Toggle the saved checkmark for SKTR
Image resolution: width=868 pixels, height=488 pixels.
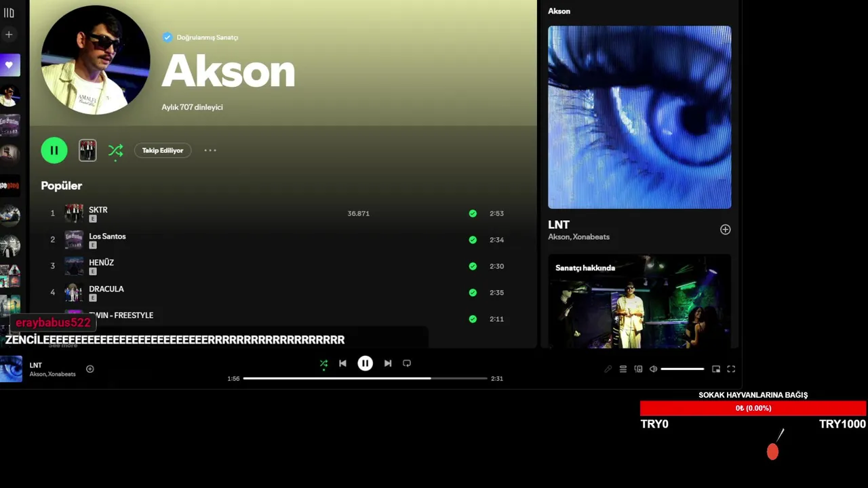pos(473,213)
